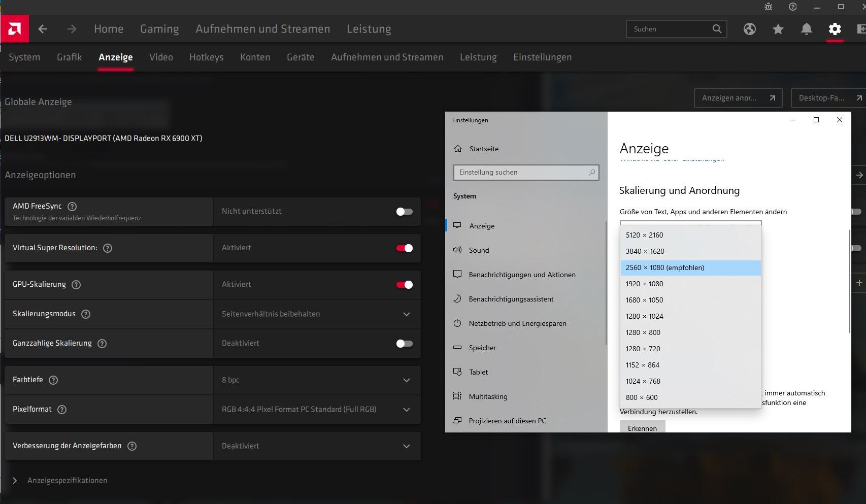Switch to the Grafik tab

70,57
